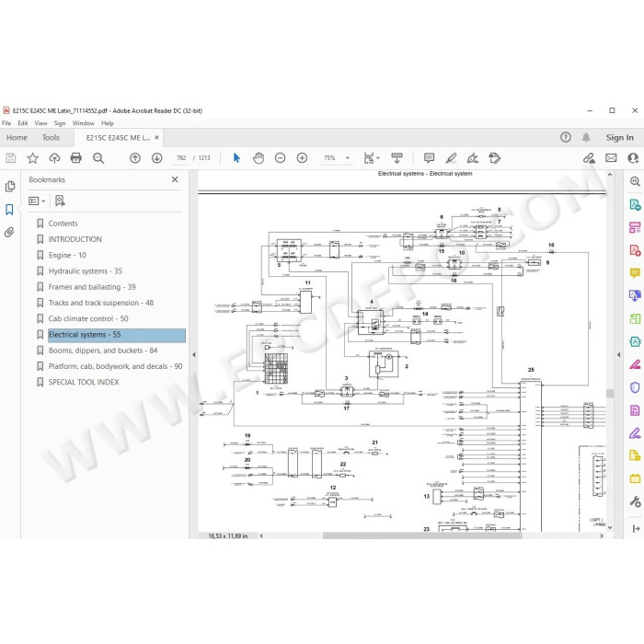Share a link to the file icon
644x644 pixels.
click(x=590, y=158)
